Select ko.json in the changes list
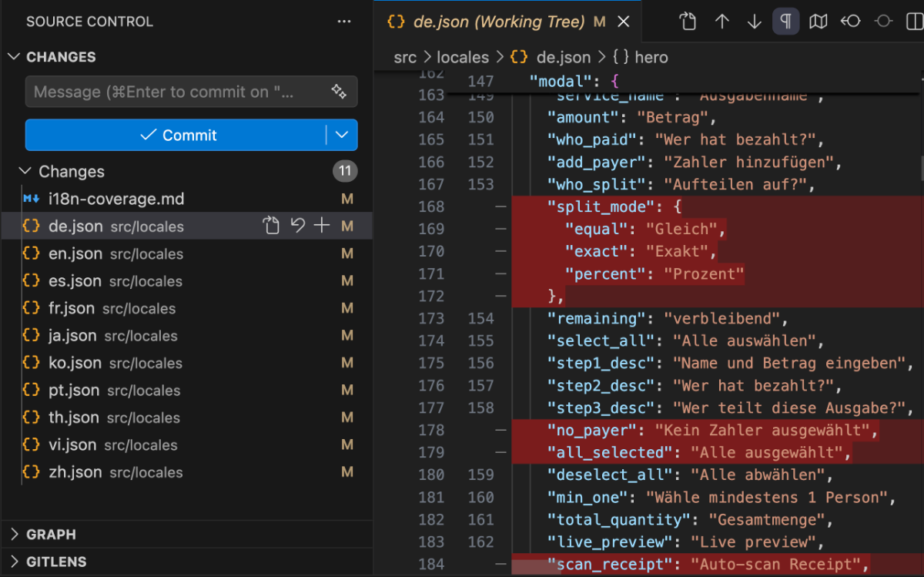This screenshot has width=924, height=577. [186, 363]
